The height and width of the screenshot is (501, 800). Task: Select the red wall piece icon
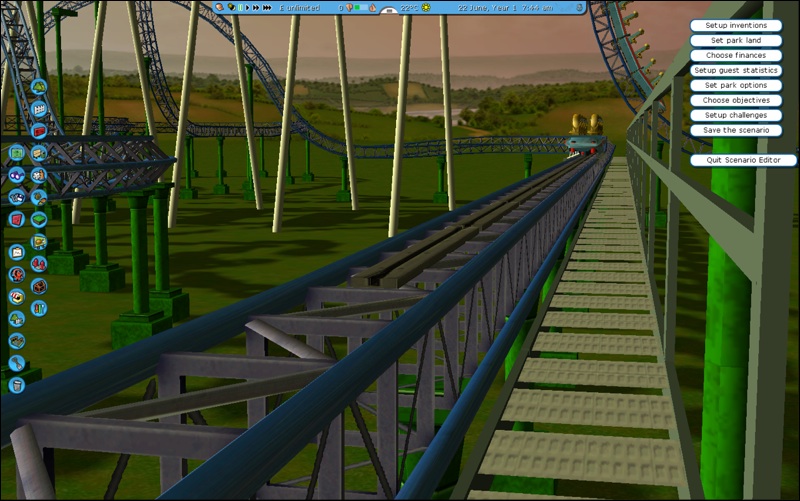(x=39, y=131)
